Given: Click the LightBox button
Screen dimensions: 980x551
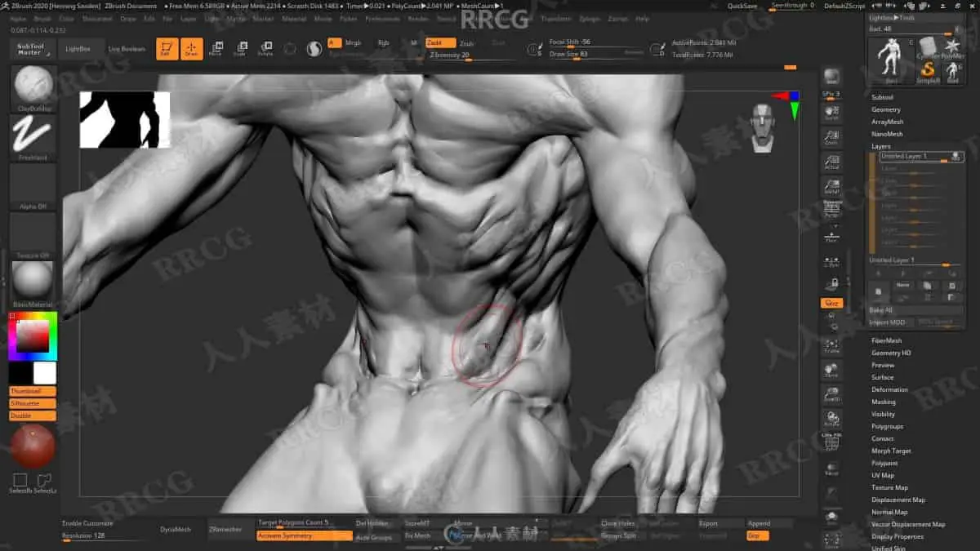Looking at the screenshot, I should (81, 49).
